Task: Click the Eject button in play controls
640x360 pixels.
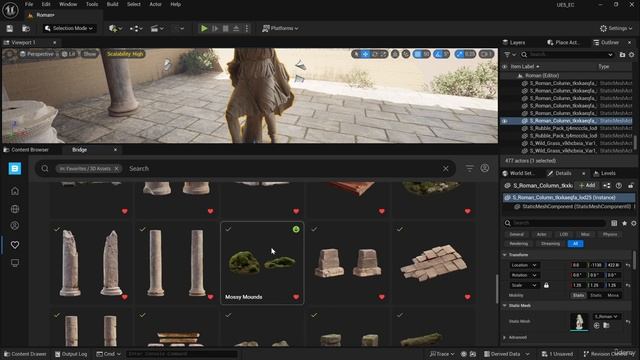Action: pyautogui.click(x=236, y=29)
